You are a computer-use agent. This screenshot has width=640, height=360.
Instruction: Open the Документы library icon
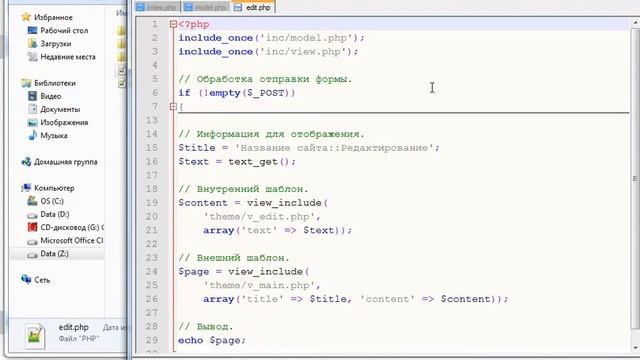pos(32,109)
